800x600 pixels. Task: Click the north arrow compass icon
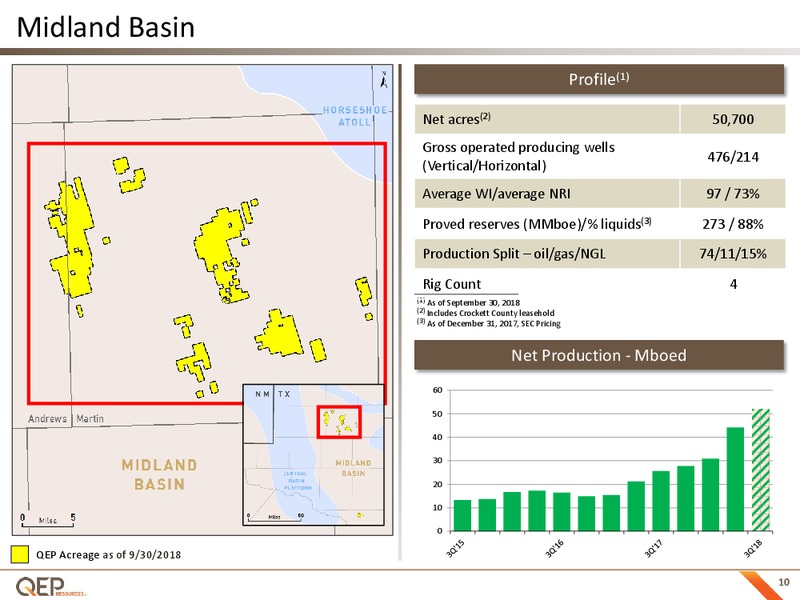coord(384,80)
